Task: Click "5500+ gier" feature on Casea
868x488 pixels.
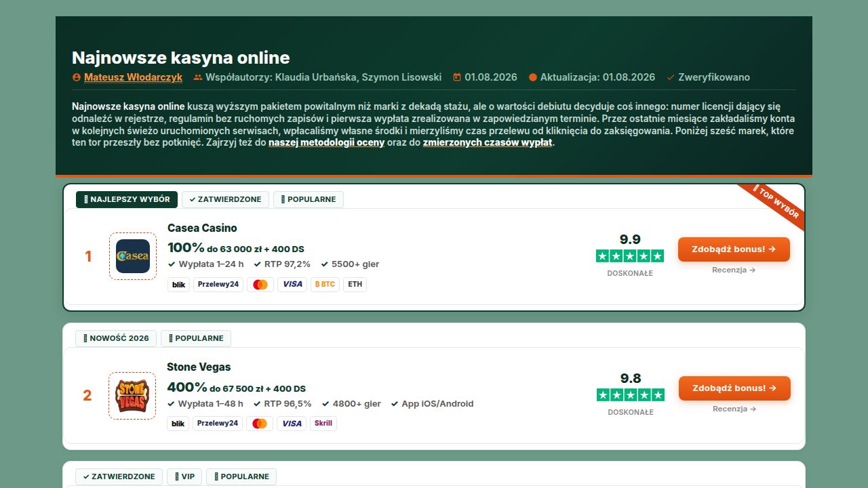Action: click(x=350, y=264)
